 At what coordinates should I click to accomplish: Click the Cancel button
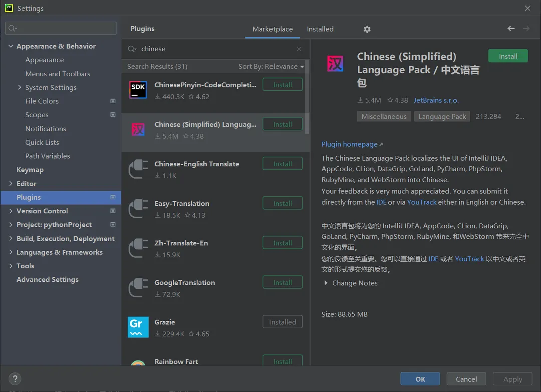pyautogui.click(x=466, y=379)
